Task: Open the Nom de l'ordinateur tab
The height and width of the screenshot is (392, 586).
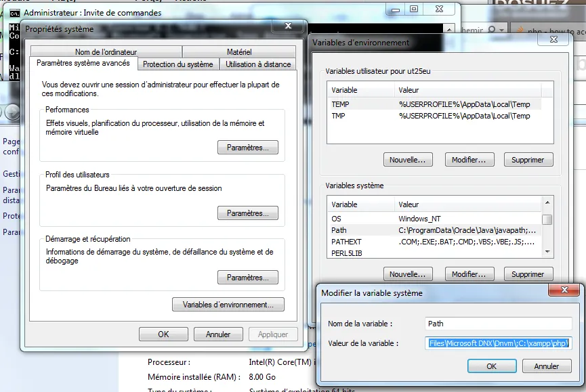Action: 106,51
